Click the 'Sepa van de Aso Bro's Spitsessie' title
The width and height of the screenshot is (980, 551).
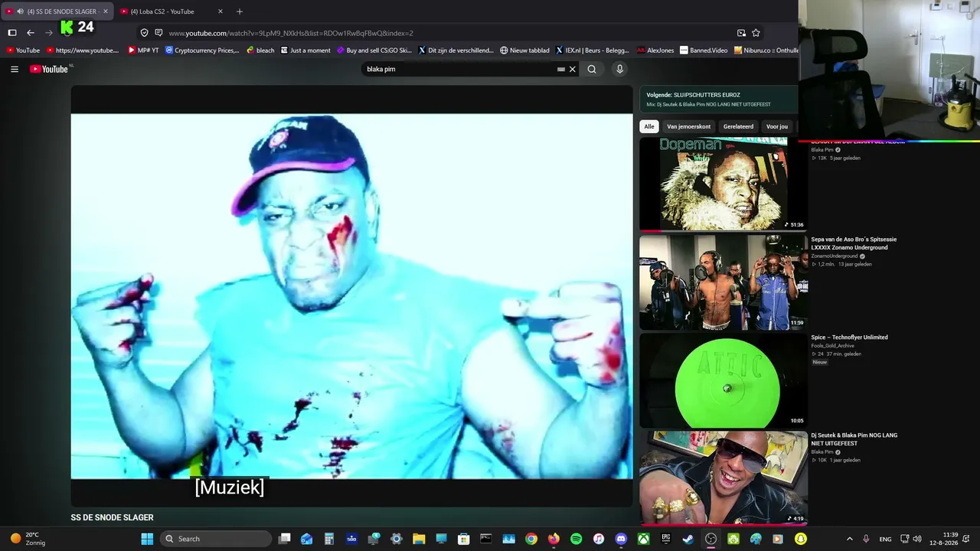[854, 243]
